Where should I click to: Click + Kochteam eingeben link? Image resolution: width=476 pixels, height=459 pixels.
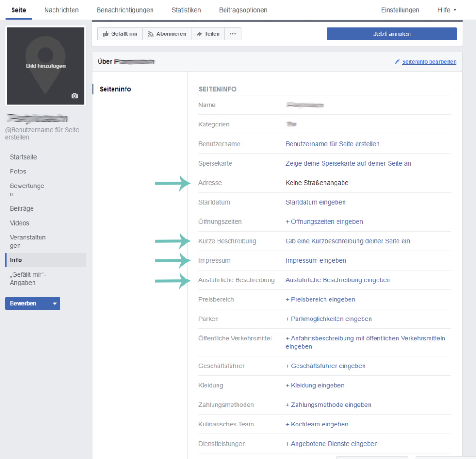tap(317, 425)
